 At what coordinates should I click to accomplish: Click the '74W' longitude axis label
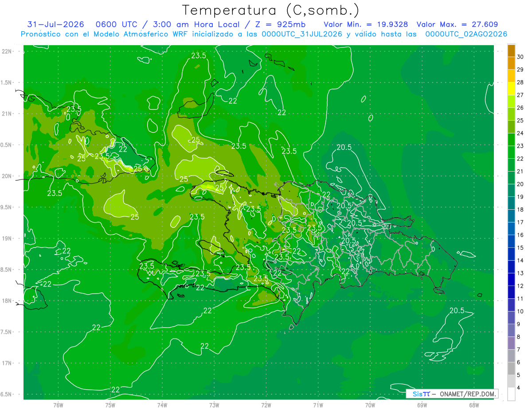(162, 405)
